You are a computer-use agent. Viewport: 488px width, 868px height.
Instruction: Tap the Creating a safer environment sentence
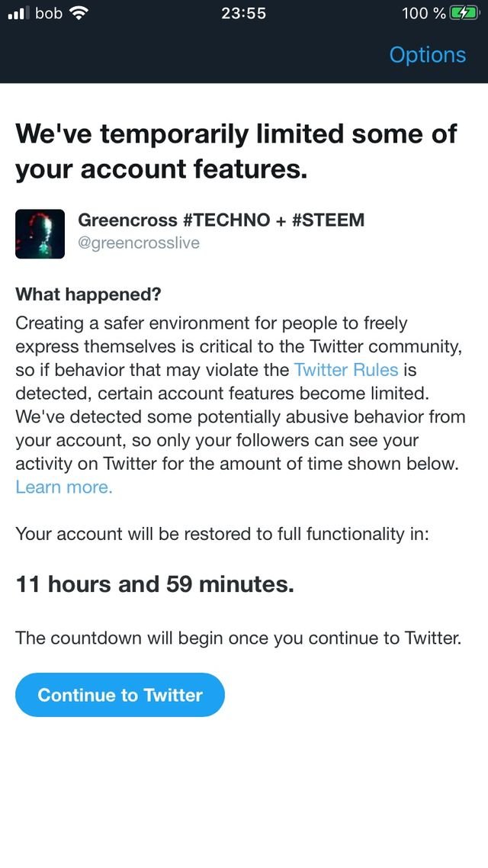coord(240,358)
